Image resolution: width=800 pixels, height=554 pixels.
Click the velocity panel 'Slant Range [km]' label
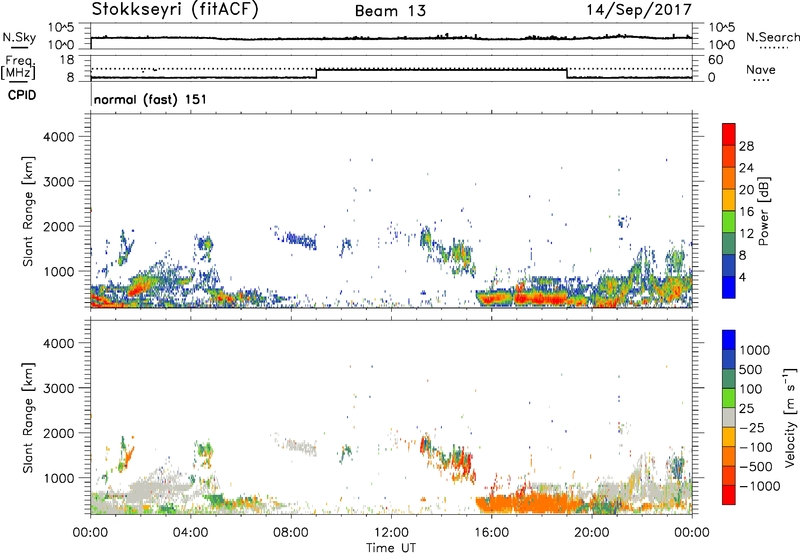coord(28,418)
